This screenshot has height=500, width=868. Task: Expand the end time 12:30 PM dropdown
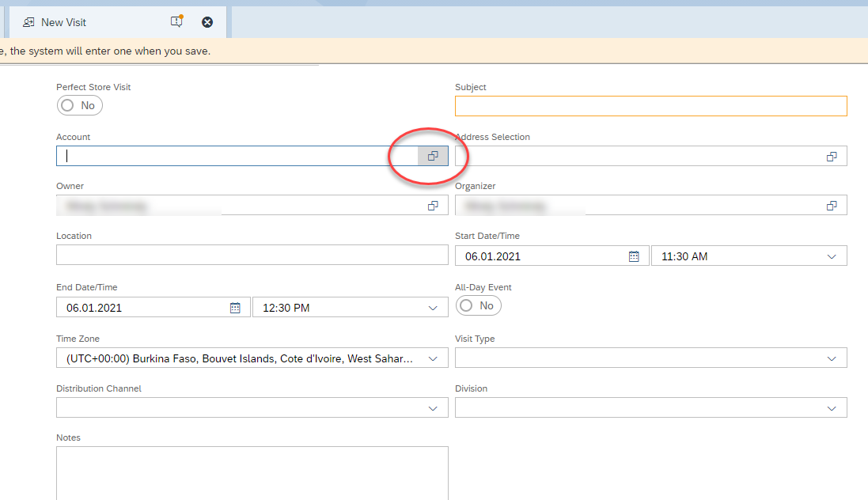coord(433,308)
